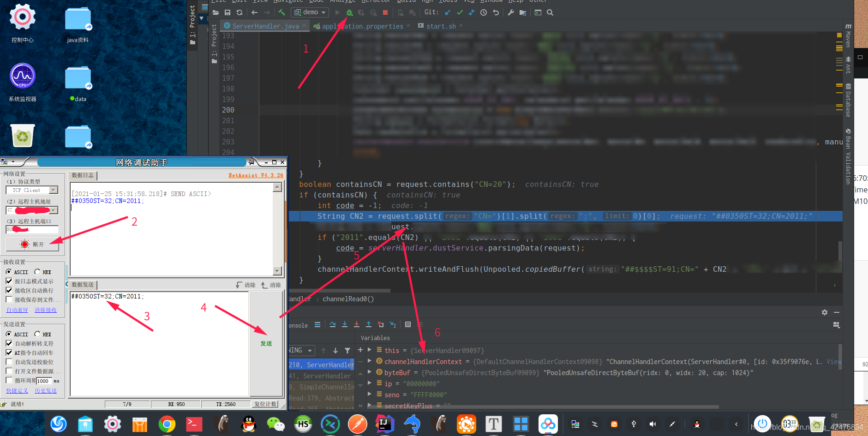Click the green Build hammer icon

[281, 12]
